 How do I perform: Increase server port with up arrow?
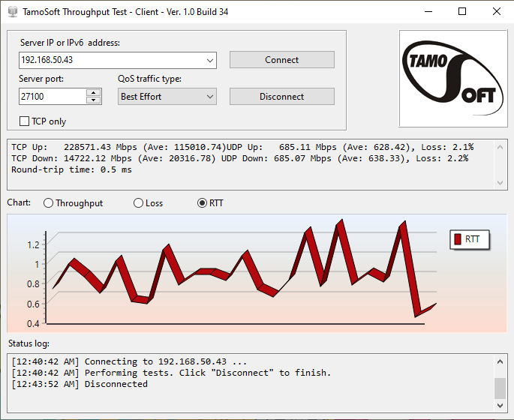(94, 93)
